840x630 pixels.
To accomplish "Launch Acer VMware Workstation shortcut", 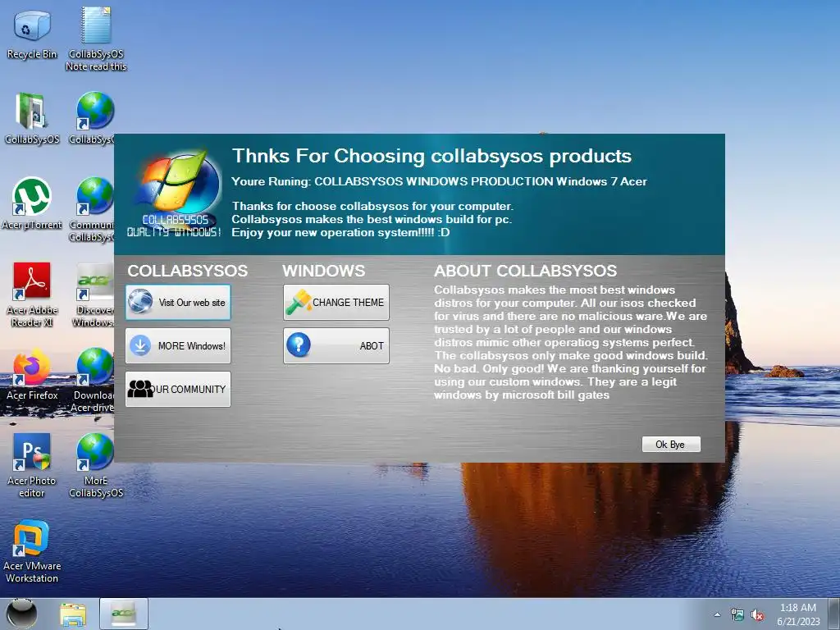I will 32,550.
